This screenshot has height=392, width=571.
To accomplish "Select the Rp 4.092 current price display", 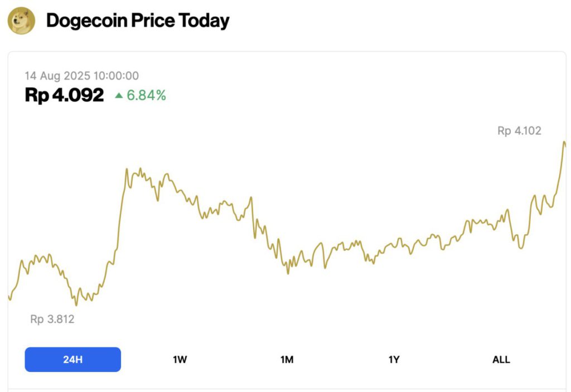I will tap(63, 94).
